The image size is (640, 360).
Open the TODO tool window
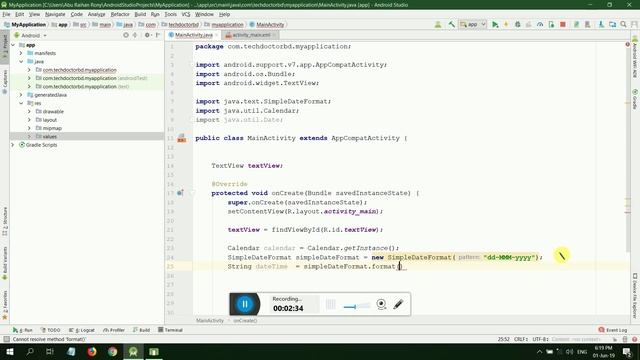pos(51,330)
